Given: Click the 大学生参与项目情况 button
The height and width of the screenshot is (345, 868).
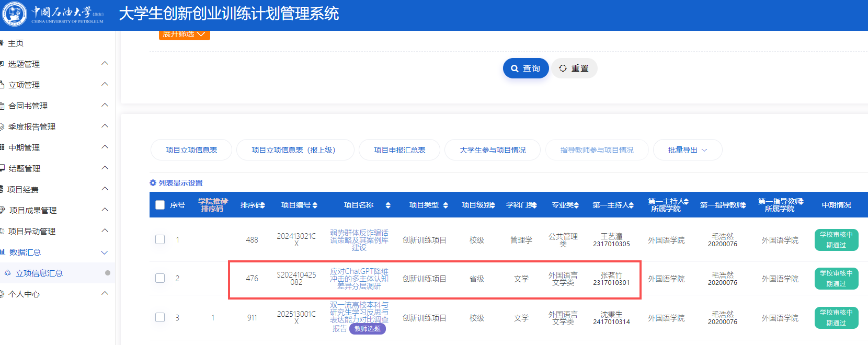Looking at the screenshot, I should tap(492, 150).
